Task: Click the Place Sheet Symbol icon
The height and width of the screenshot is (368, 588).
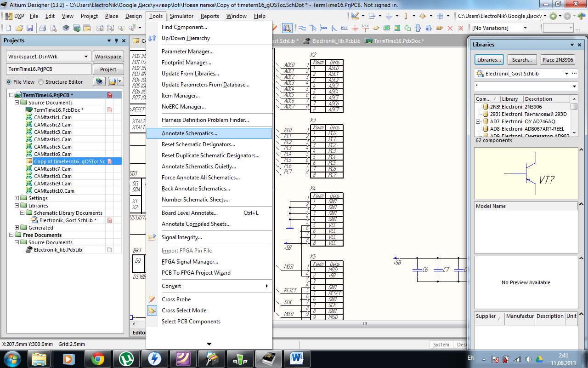Action: (387, 28)
